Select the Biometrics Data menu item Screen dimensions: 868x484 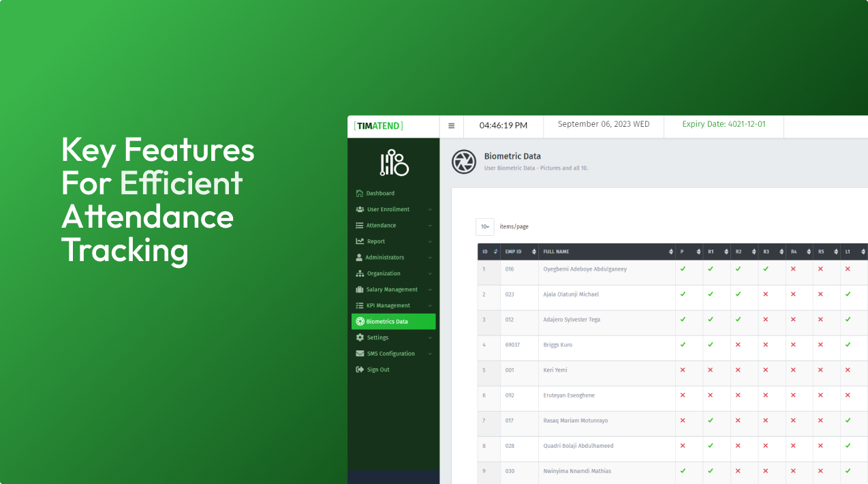tap(393, 322)
